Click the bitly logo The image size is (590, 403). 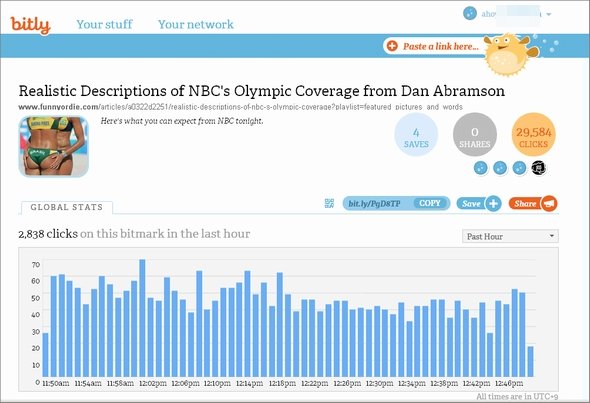pyautogui.click(x=30, y=25)
